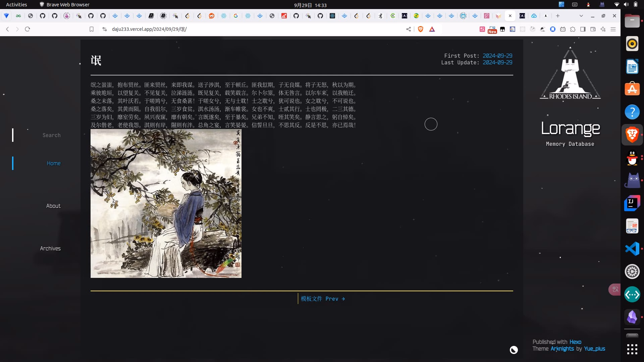Screen dimensions: 644x362
Task: Expand the tab search dropdown arrow
Action: 581,16
